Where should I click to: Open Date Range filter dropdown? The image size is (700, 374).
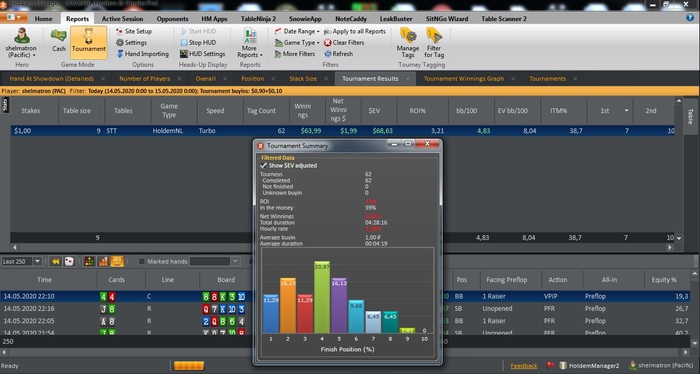(x=296, y=31)
